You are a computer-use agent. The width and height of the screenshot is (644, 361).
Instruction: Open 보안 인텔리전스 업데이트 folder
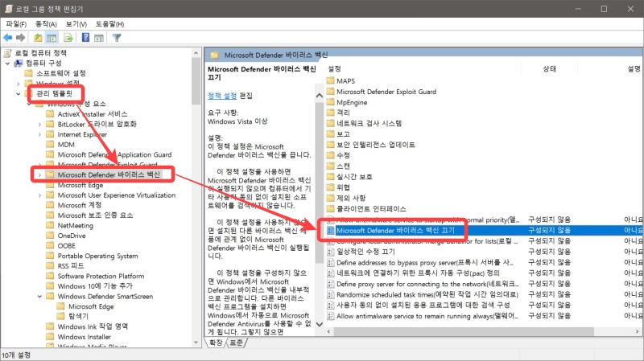pyautogui.click(x=375, y=145)
